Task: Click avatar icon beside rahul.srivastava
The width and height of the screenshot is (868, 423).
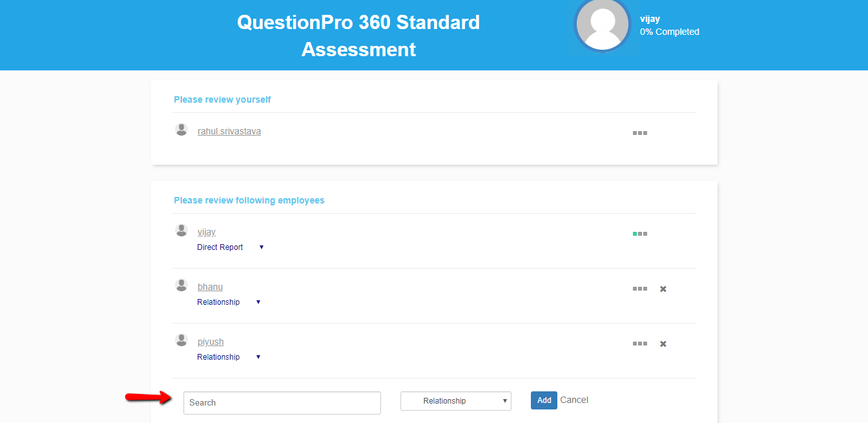Action: [181, 129]
